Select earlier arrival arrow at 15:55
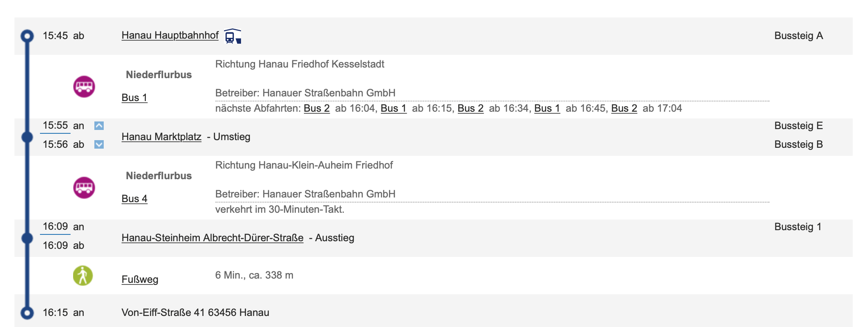868x327 pixels. (99, 126)
